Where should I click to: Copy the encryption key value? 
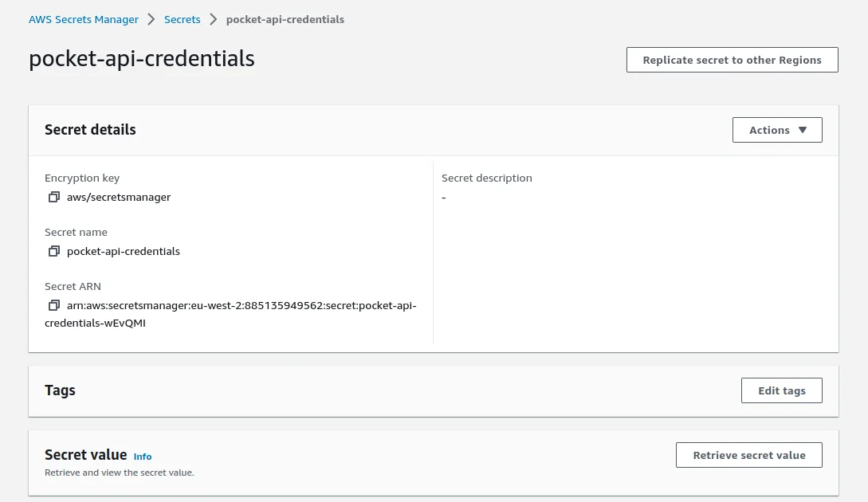point(53,197)
